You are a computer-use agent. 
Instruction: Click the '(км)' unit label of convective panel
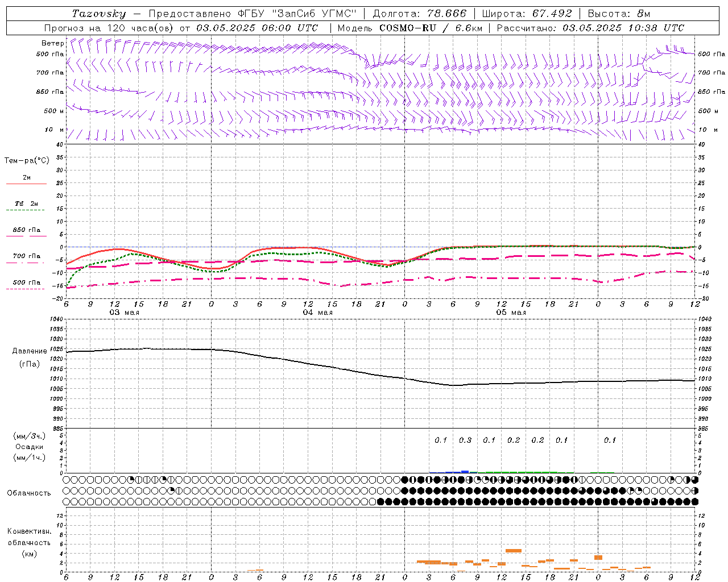[x=30, y=554]
